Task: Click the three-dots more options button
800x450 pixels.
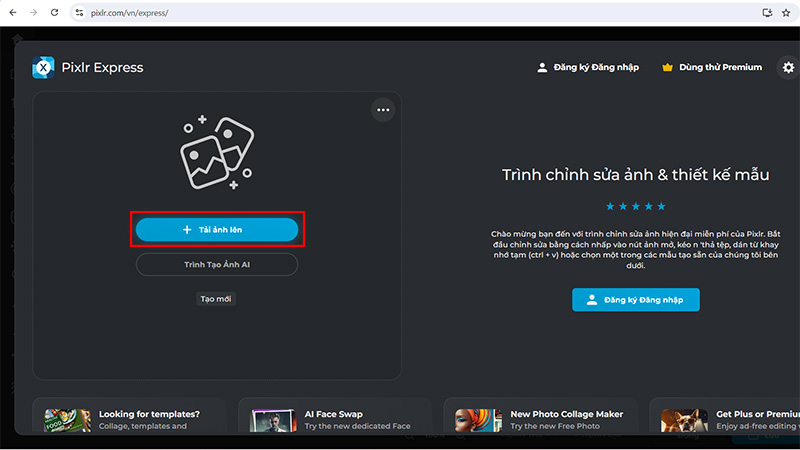Action: (x=383, y=110)
